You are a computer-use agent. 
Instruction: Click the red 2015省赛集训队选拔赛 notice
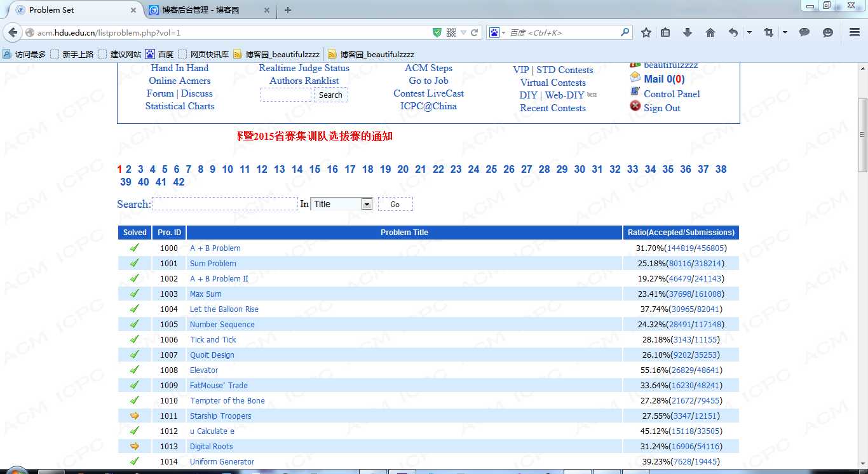[x=315, y=136]
